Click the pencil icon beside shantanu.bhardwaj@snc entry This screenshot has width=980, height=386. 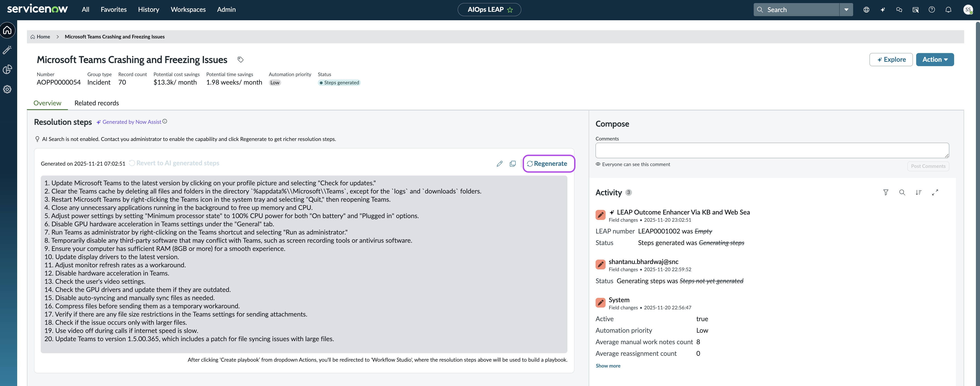(600, 264)
